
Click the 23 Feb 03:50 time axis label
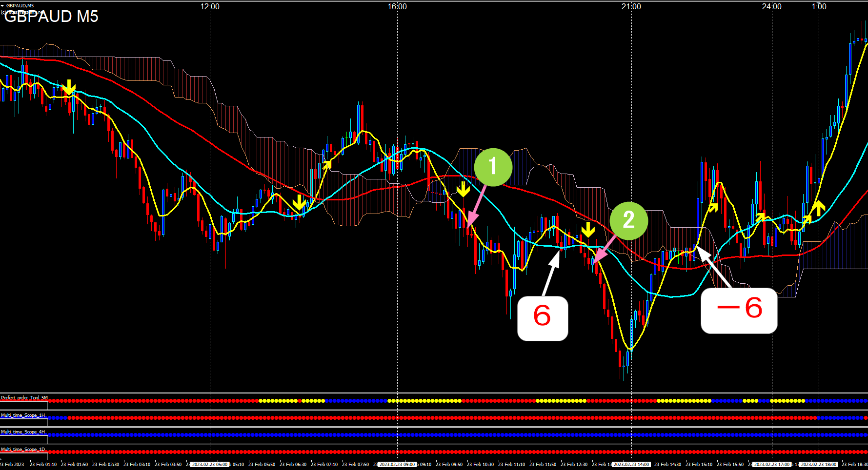click(168, 465)
